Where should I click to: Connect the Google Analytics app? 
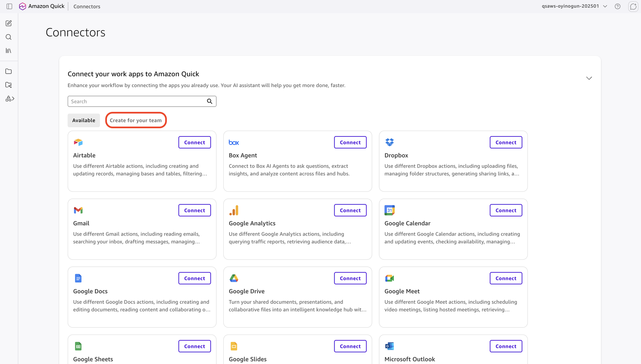tap(350, 210)
